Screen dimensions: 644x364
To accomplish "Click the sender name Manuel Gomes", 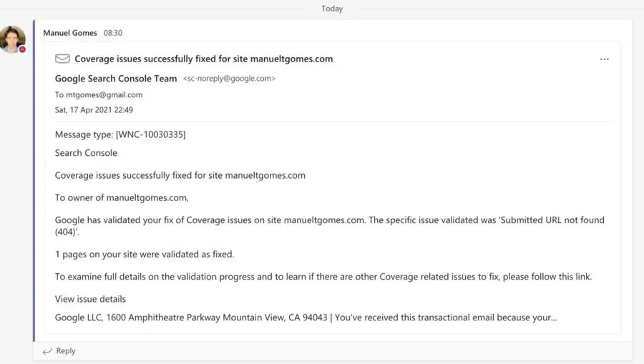I will 70,33.
